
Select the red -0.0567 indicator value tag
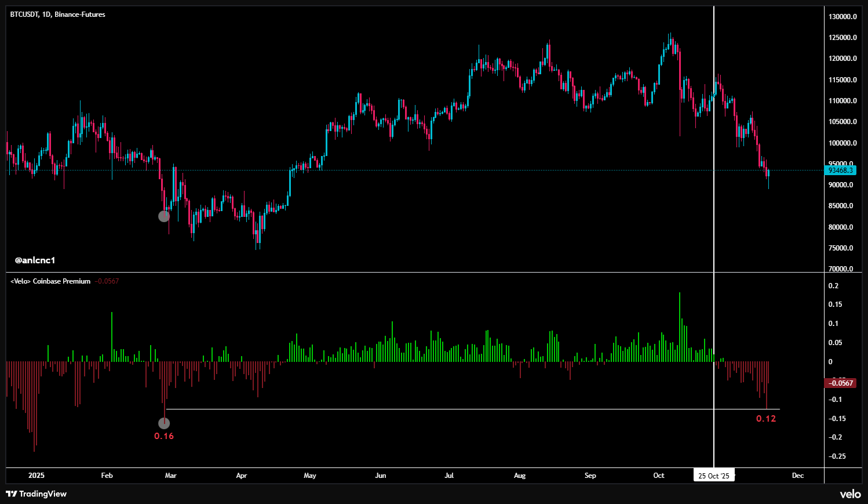tap(840, 383)
